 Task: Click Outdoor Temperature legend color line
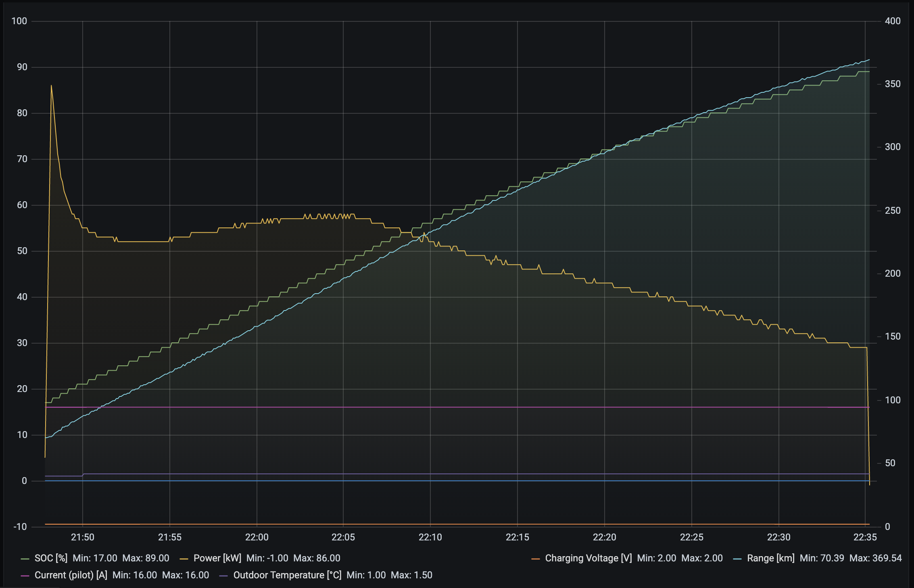click(223, 575)
